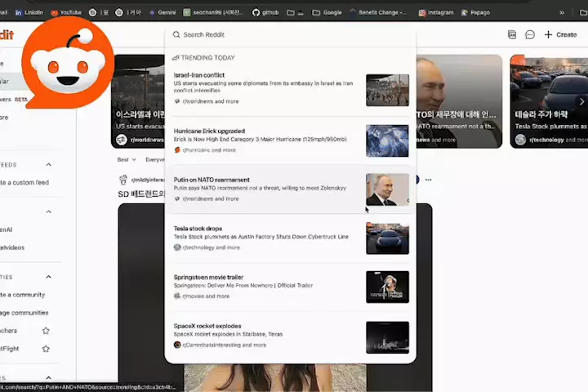Open the Tesla stock carousel card

549,101
